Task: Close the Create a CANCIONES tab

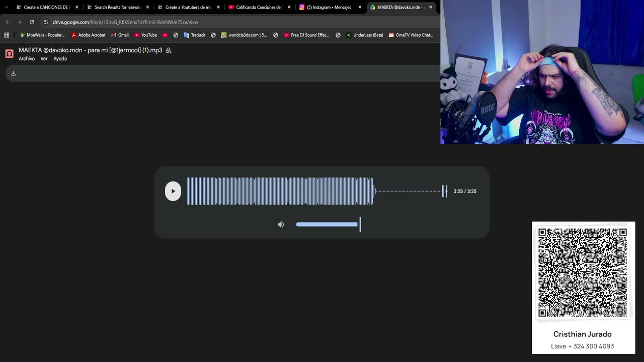Action: 76,7
